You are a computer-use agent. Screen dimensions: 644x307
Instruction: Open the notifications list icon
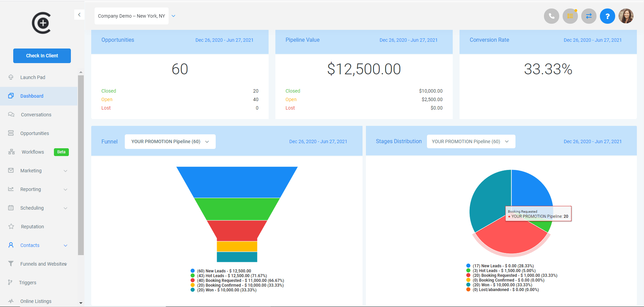pos(570,16)
